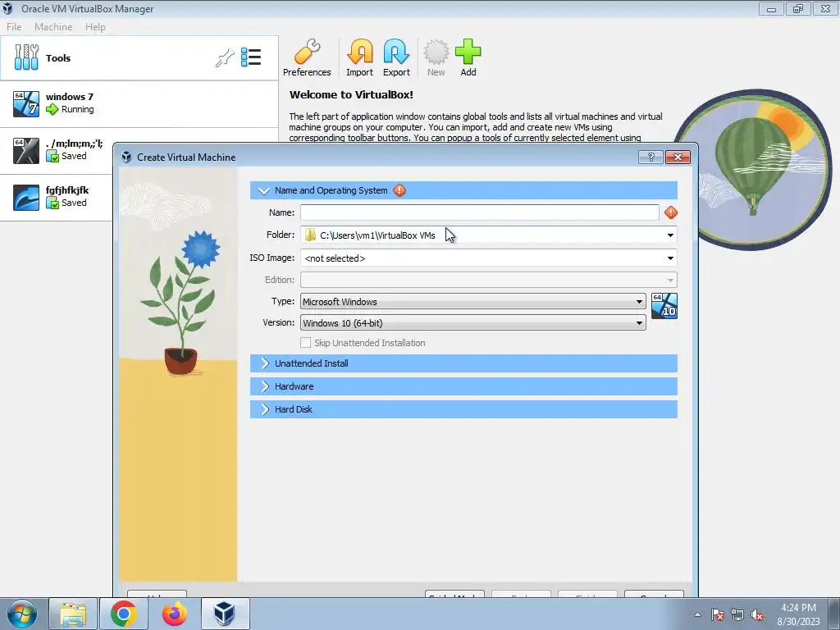Click the Windows 10 OS type icon
Viewport: 840px width, 630px height.
[x=664, y=306]
